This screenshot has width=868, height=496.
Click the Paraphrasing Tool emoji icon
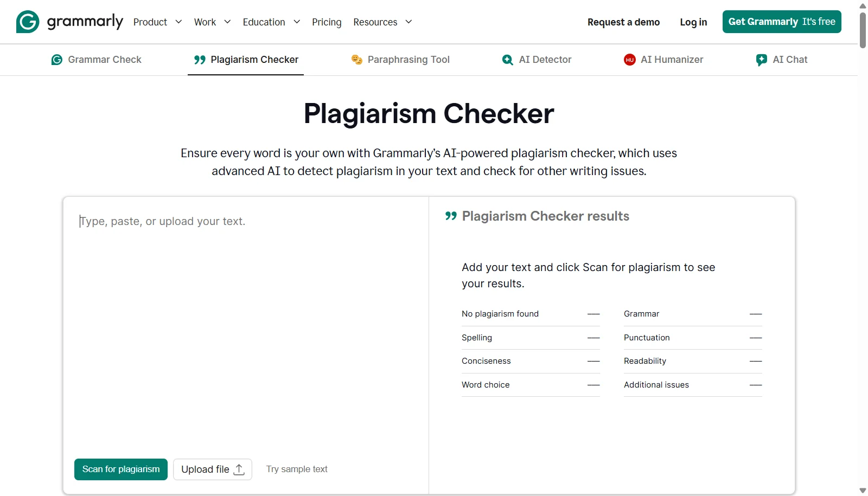pos(356,60)
